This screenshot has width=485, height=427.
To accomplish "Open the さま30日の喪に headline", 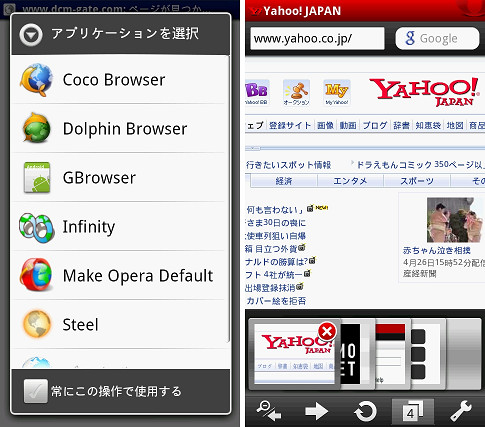I will [276, 223].
